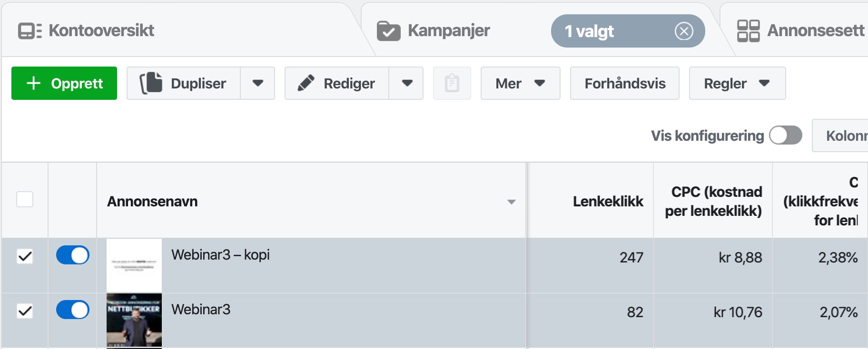Turn off the Webinar3 ad toggle
The height and width of the screenshot is (349, 868).
coord(73,310)
